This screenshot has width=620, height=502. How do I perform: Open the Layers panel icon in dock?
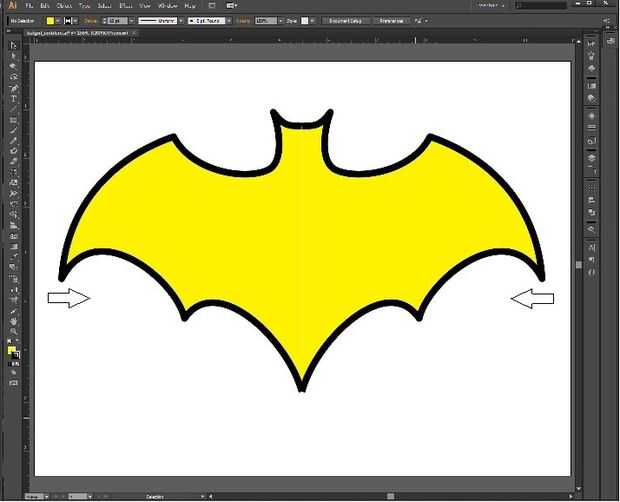click(x=592, y=158)
